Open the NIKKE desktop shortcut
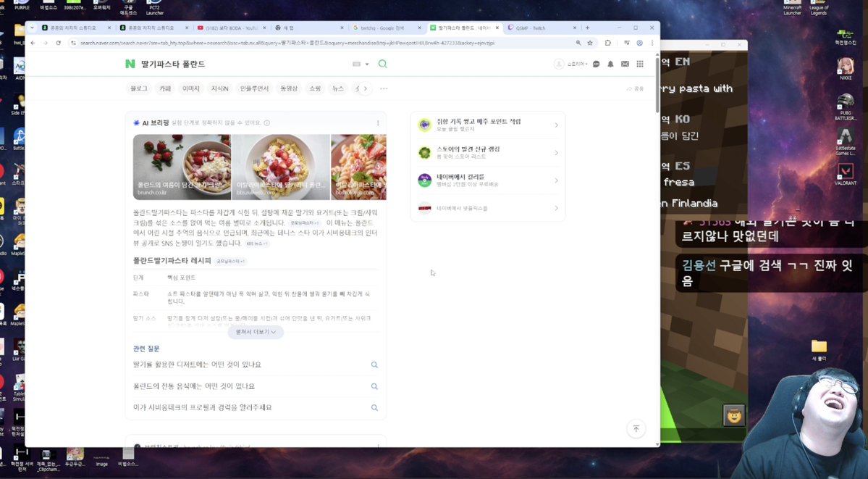 pos(846,69)
